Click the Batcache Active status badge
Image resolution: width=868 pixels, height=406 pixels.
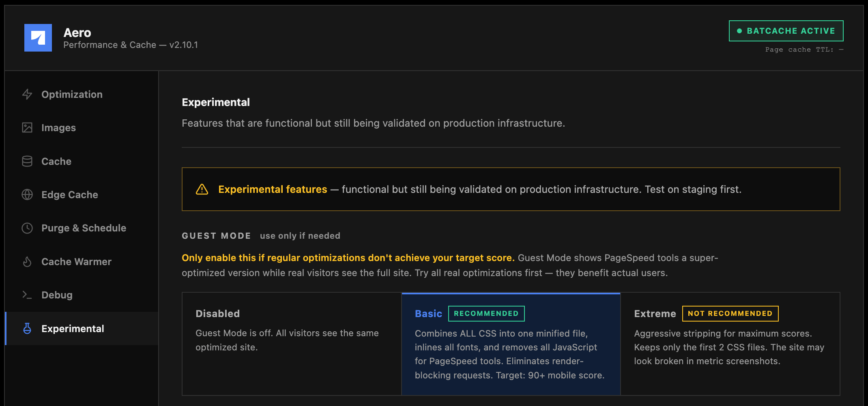(786, 31)
